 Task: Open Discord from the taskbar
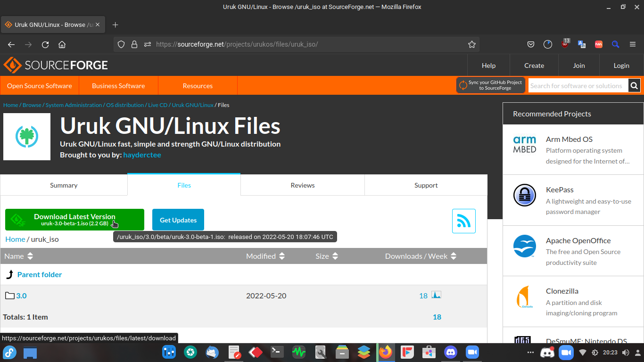[x=451, y=352]
